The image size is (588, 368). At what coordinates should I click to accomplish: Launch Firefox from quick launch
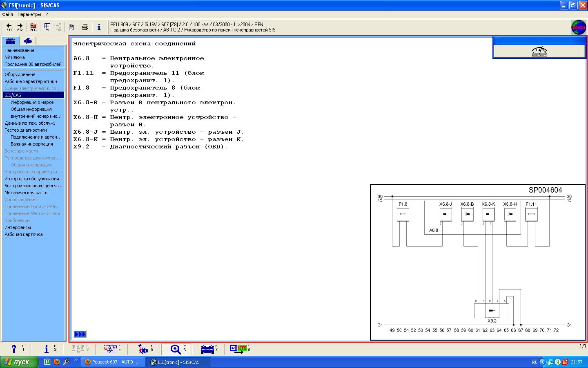[x=57, y=362]
